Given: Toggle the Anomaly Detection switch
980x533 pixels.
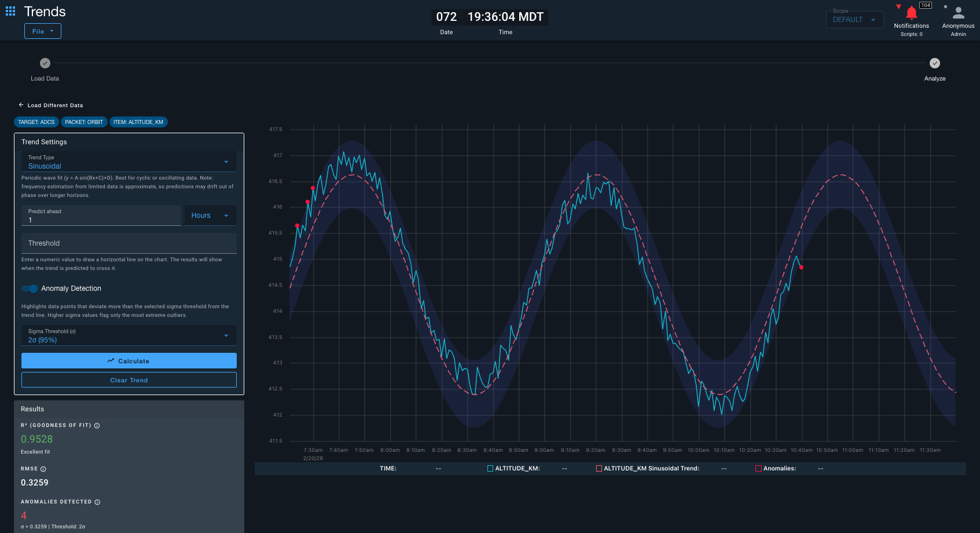Looking at the screenshot, I should coord(30,289).
